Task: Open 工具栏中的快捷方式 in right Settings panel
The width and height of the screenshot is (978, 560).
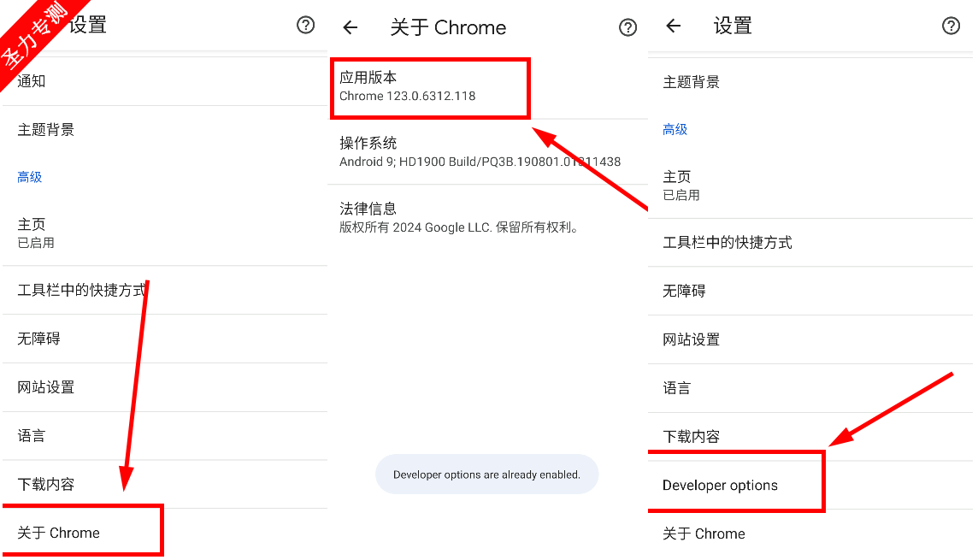Action: 810,243
